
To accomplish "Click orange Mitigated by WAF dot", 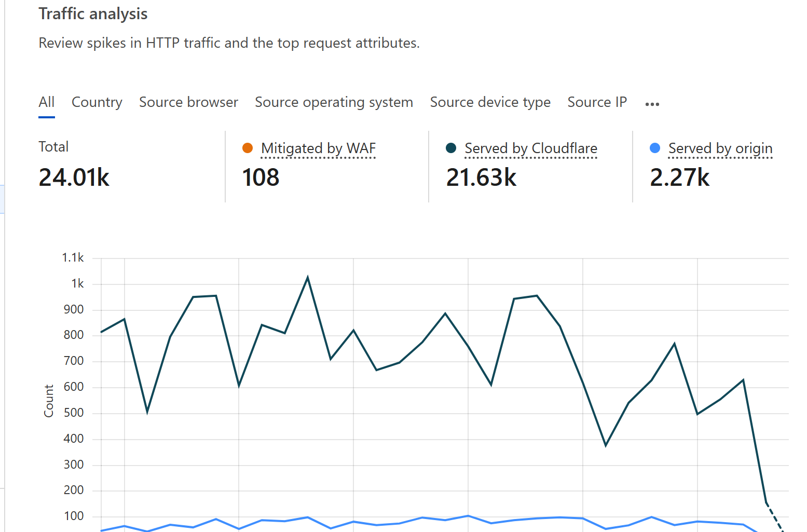I will pos(248,148).
